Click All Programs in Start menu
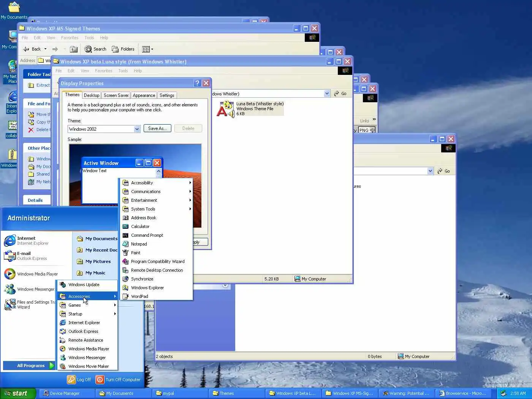 (x=29, y=366)
